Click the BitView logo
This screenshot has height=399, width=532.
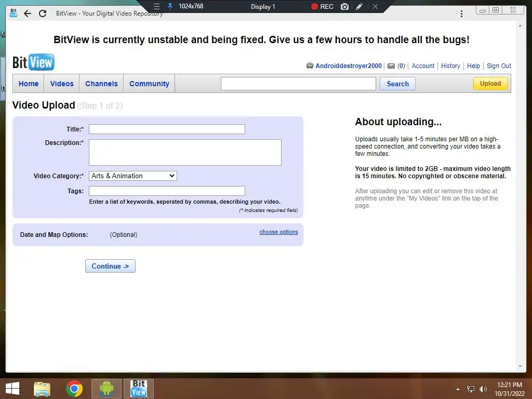33,62
